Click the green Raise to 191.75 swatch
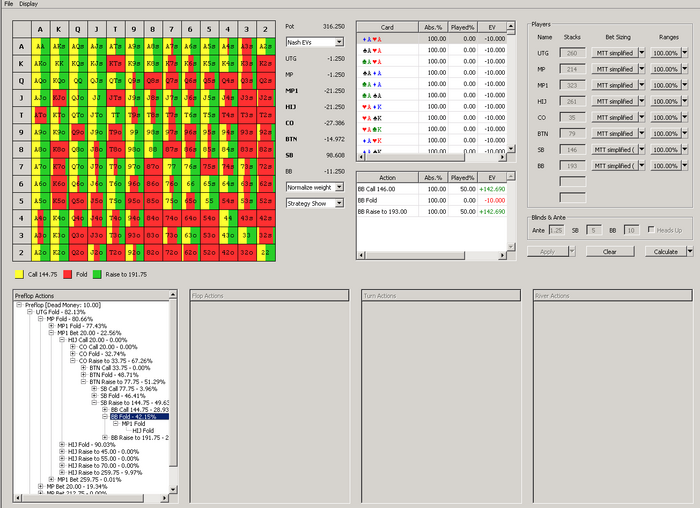700x508 pixels. tap(97, 274)
